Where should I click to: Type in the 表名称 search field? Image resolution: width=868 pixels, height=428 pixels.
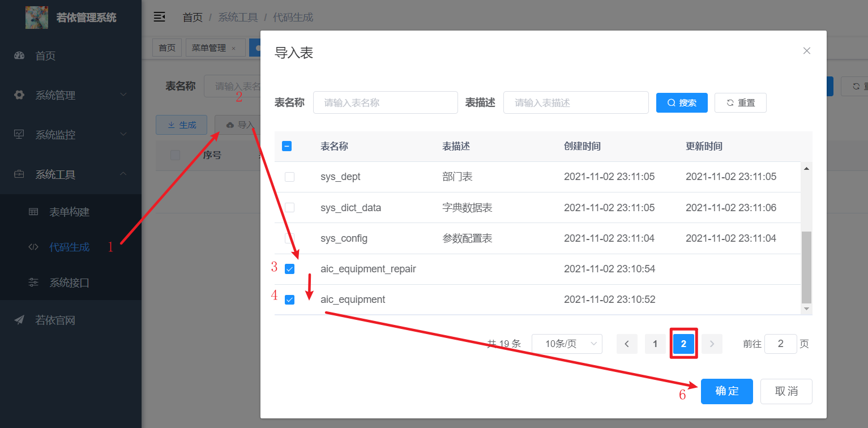[386, 102]
